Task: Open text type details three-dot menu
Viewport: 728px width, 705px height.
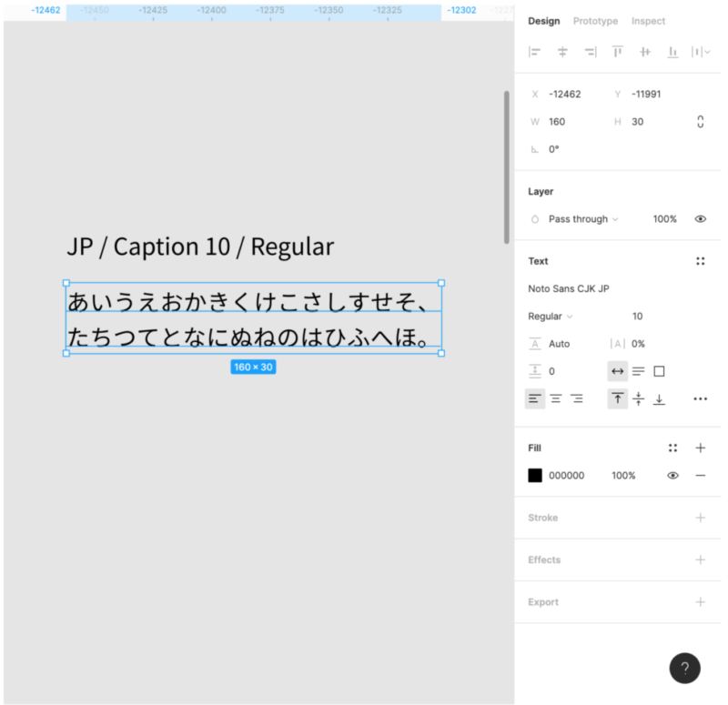Action: pyautogui.click(x=700, y=398)
